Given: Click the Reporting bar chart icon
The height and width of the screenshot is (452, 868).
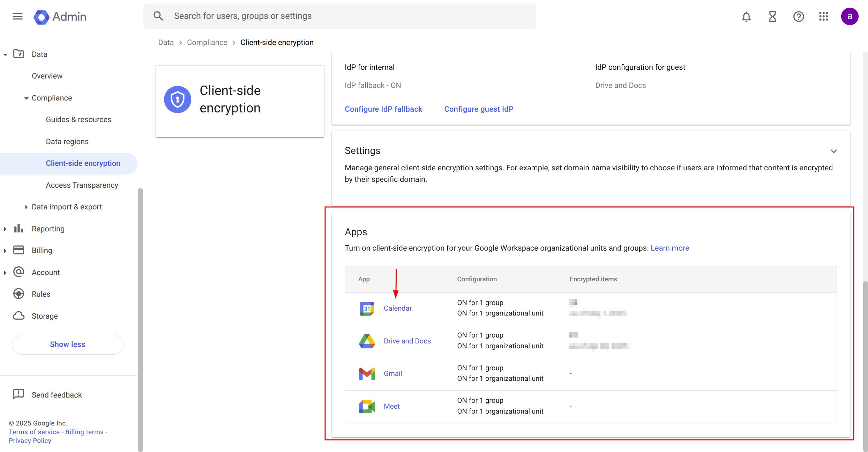Looking at the screenshot, I should 19,229.
